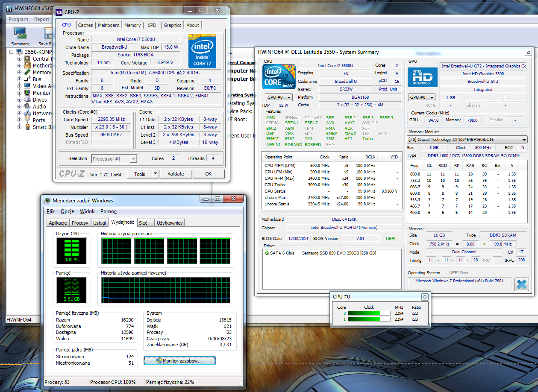538x392 pixels.
Task: Click the Monitor zasobów button
Action: 179,361
